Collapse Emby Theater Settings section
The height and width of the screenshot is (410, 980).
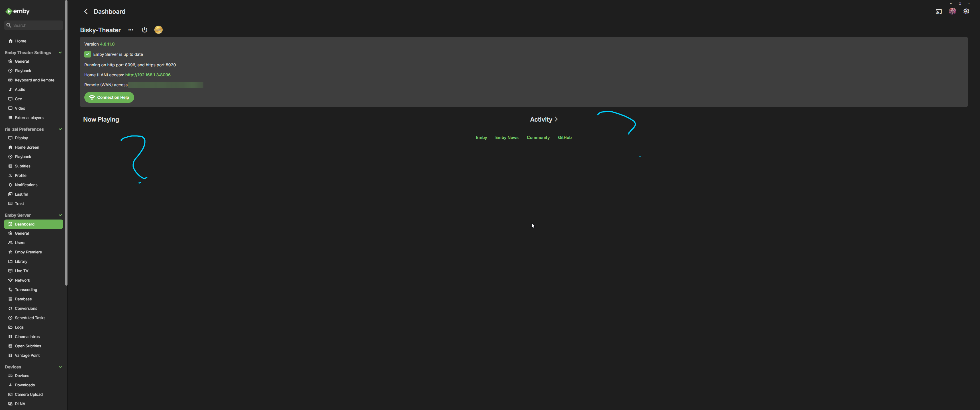(60, 53)
